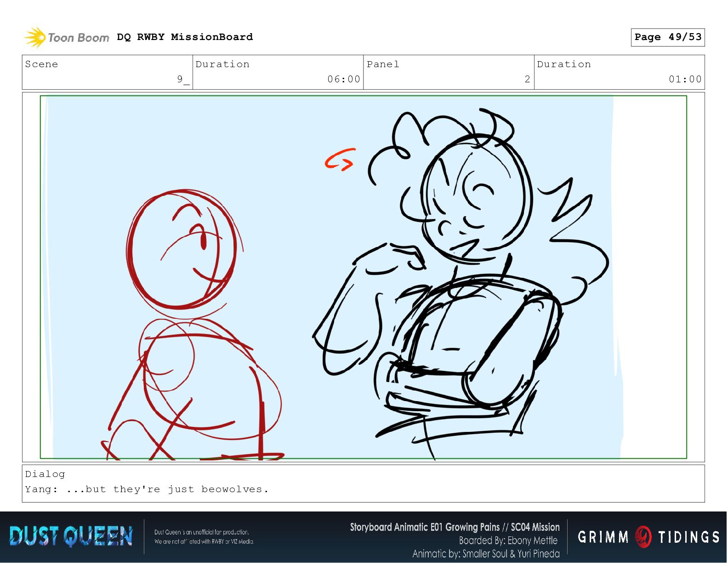
Task: Click the Dust Queen logo
Action: (x=71, y=536)
